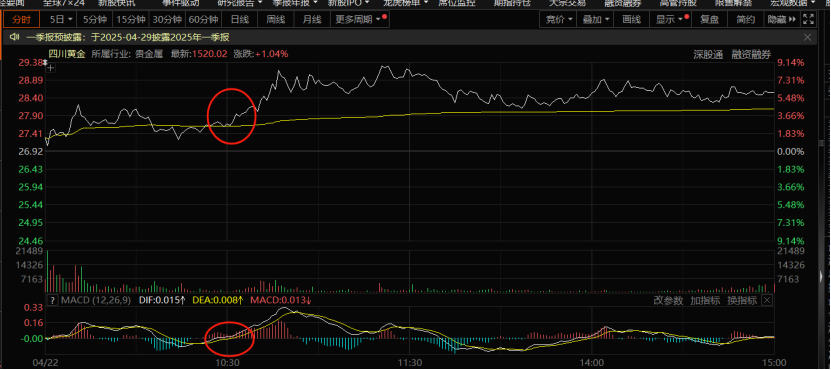831x370 pixels.
Task: Click the 11:30 time axis label
Action: pyautogui.click(x=409, y=363)
